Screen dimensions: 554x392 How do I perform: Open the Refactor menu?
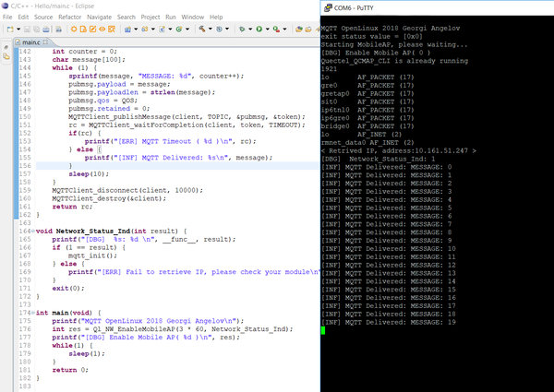pos(69,17)
